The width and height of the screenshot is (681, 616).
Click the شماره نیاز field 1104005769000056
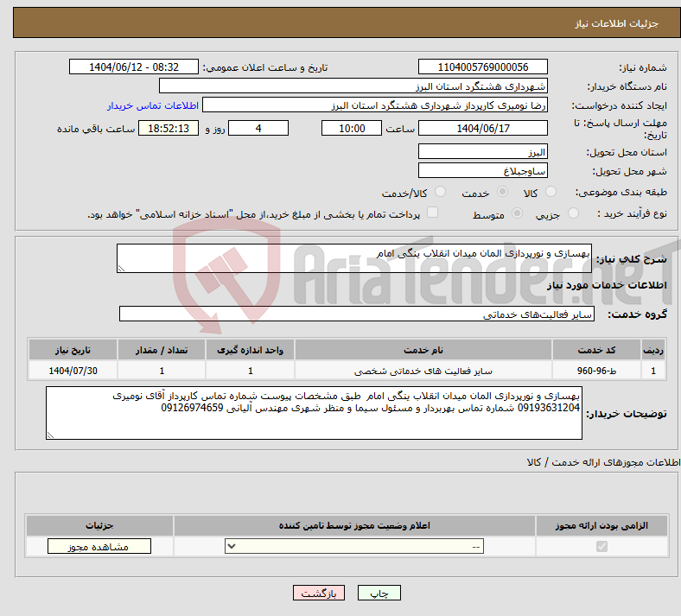[482, 67]
